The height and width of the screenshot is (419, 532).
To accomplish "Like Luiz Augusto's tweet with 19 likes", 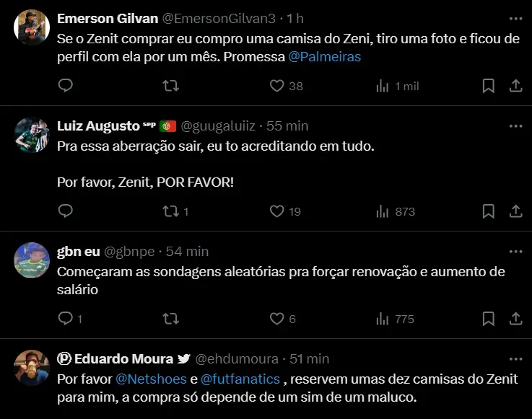I will 276,211.
